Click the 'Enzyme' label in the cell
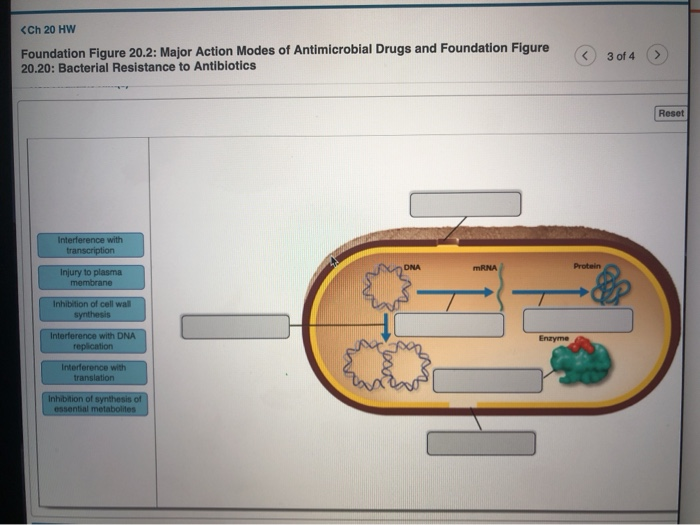 (x=554, y=338)
